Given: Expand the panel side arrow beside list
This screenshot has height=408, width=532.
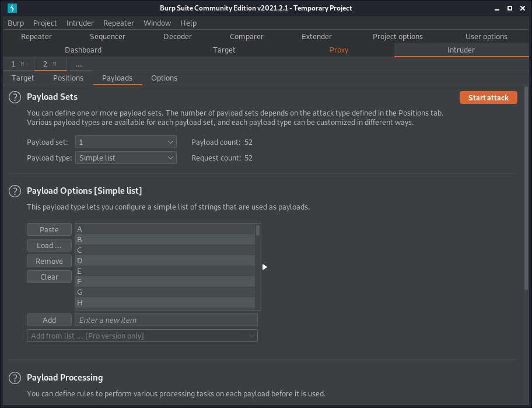Looking at the screenshot, I should [265, 267].
